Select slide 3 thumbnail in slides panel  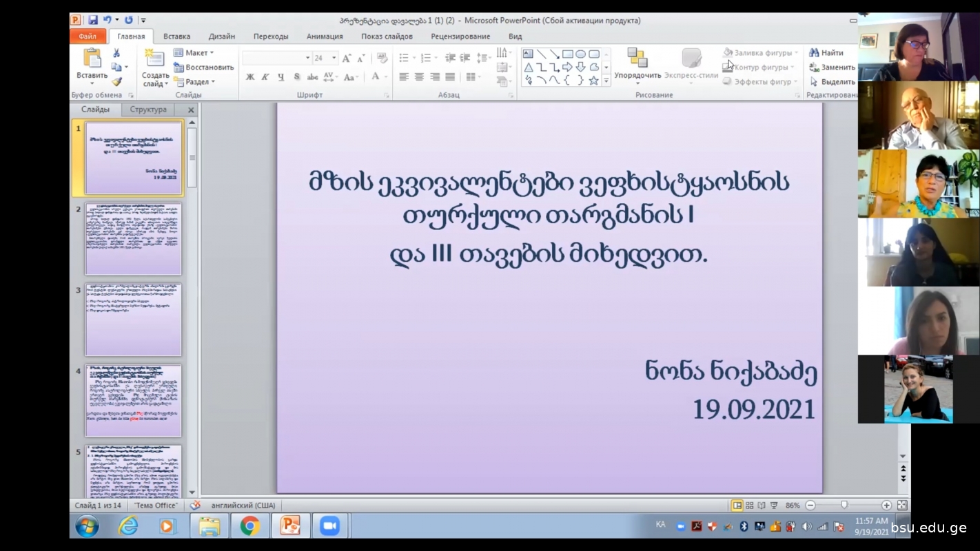pos(133,320)
